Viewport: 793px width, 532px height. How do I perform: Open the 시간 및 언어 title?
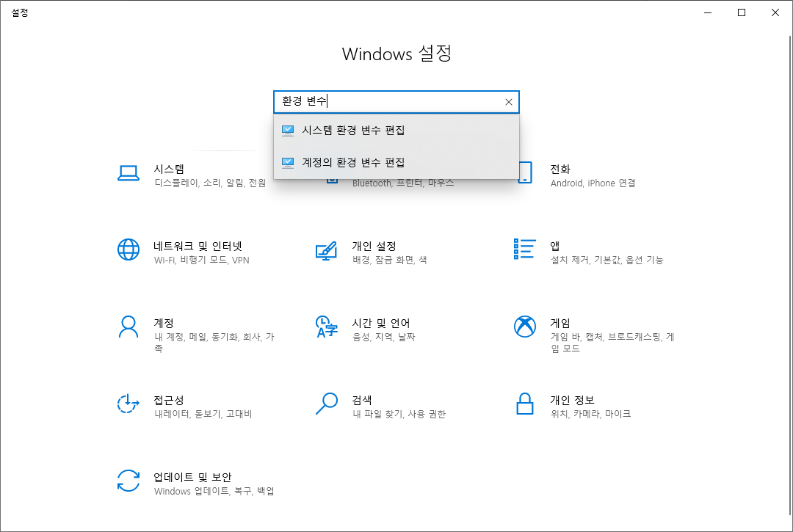[x=381, y=323]
